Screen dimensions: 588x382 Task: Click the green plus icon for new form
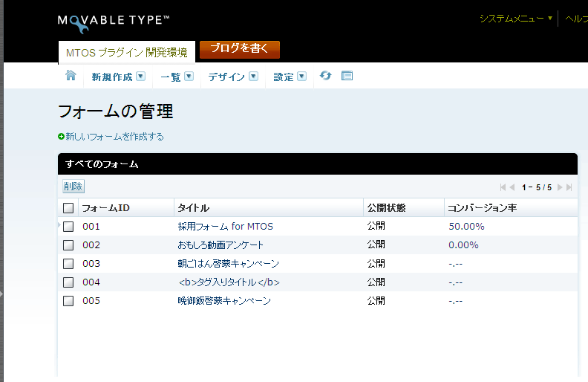[62, 137]
